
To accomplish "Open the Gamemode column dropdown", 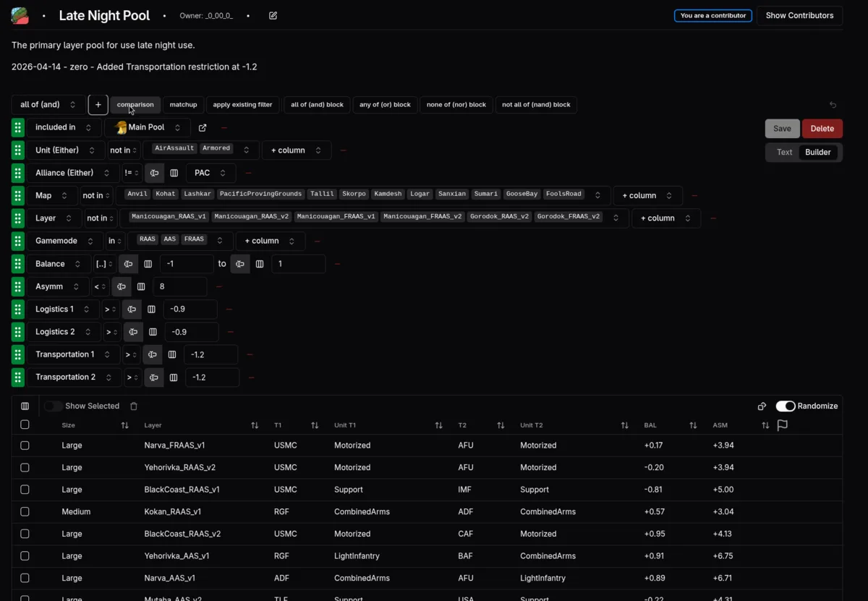I will [64, 241].
